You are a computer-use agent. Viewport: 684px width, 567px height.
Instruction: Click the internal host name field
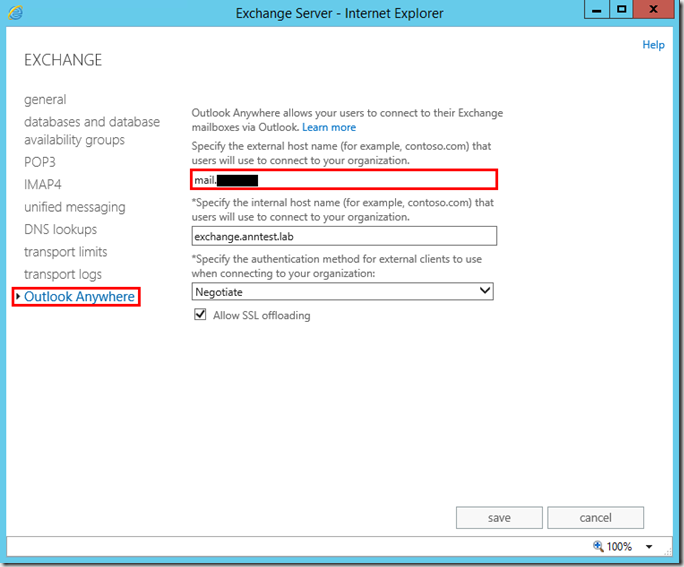(343, 236)
